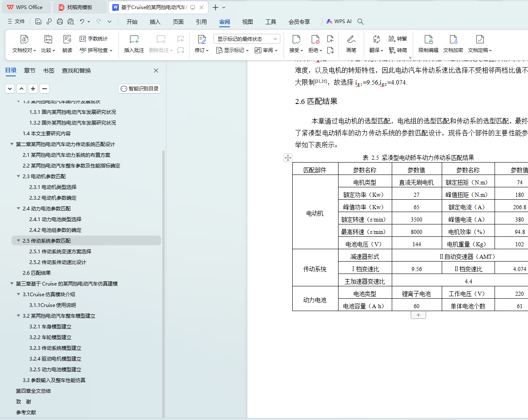Screen dimensions: 528x420
Task: Switch to 章节 navigation pane tab
Action: [x=30, y=71]
